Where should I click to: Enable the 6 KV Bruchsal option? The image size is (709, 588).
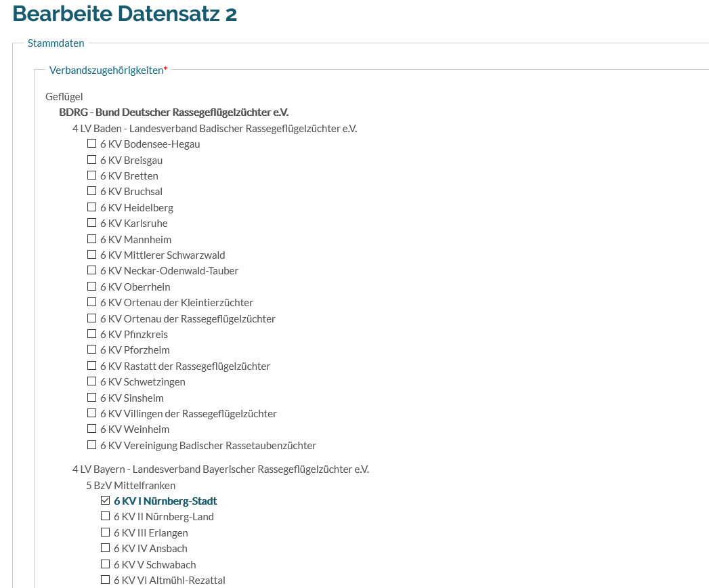click(x=91, y=191)
